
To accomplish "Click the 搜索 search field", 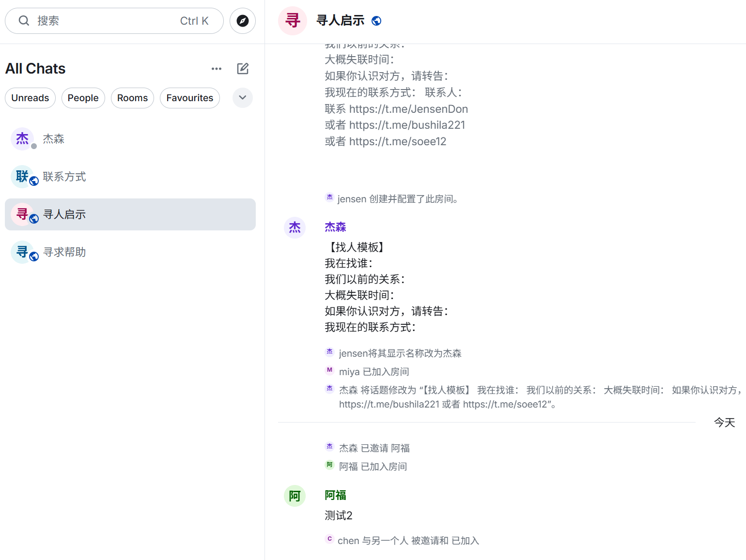I will pos(114,21).
